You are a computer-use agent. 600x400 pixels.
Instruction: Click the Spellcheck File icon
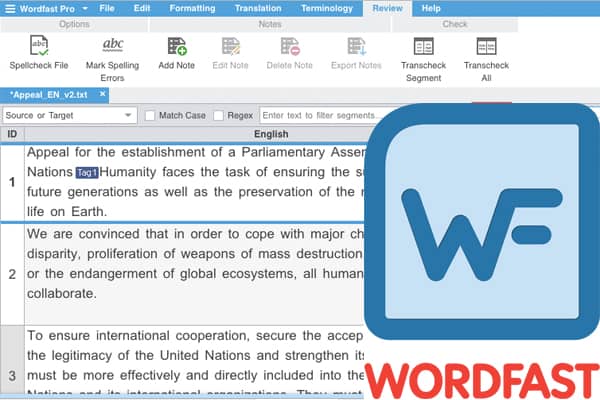click(40, 46)
